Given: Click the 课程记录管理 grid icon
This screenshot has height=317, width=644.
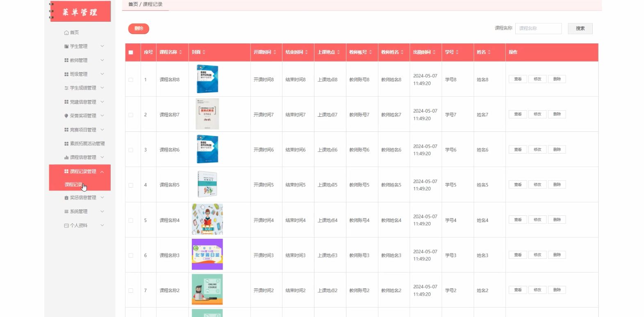Looking at the screenshot, I should click(66, 172).
